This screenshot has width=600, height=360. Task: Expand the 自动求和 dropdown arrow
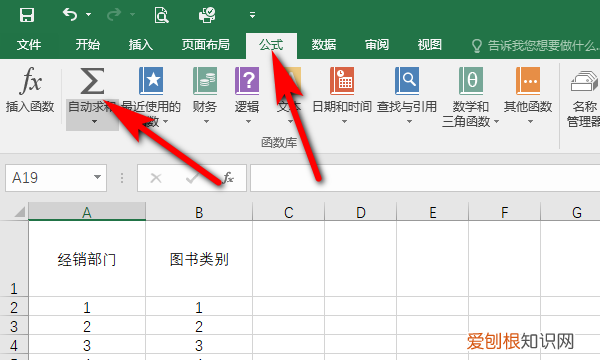[94, 122]
